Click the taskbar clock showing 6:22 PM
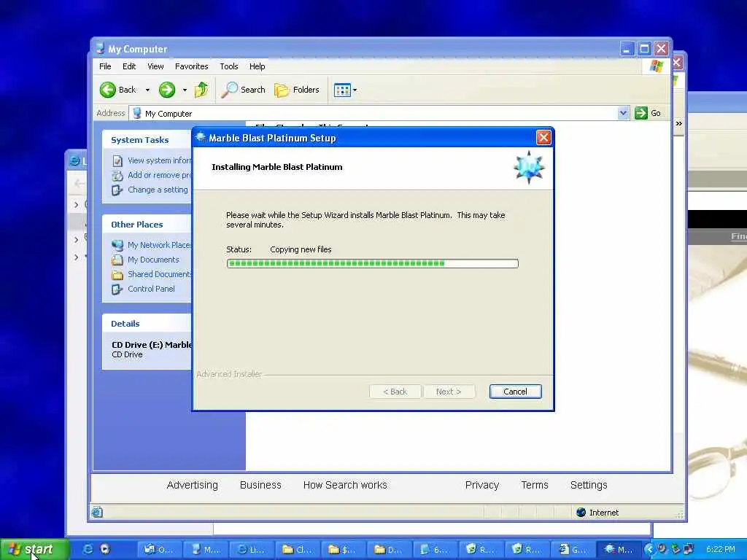This screenshot has width=747, height=560. point(720,550)
